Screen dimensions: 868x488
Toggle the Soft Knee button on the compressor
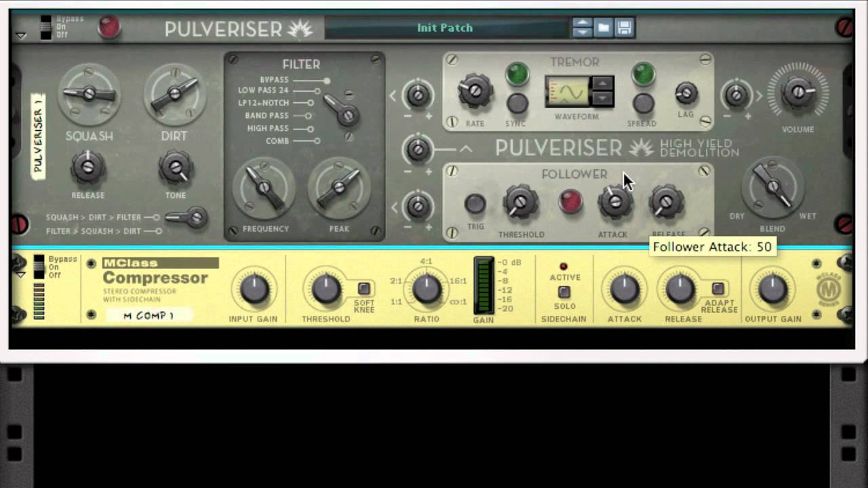pos(364,289)
